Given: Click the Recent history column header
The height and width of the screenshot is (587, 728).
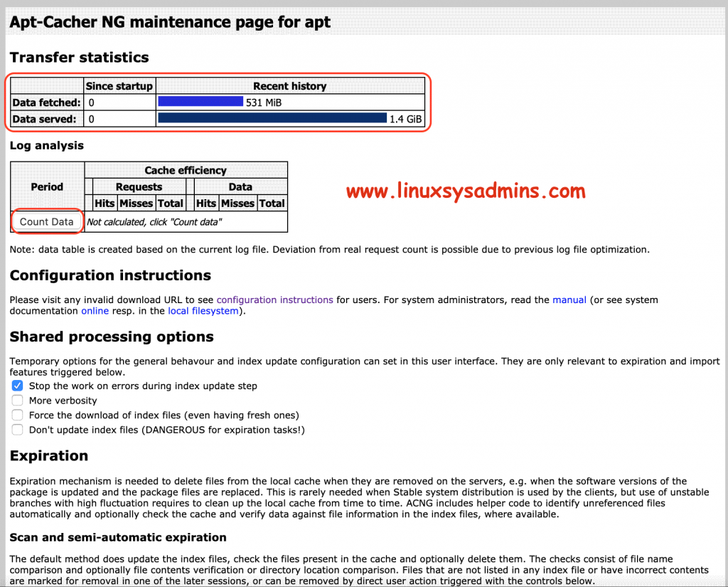Looking at the screenshot, I should pyautogui.click(x=289, y=86).
